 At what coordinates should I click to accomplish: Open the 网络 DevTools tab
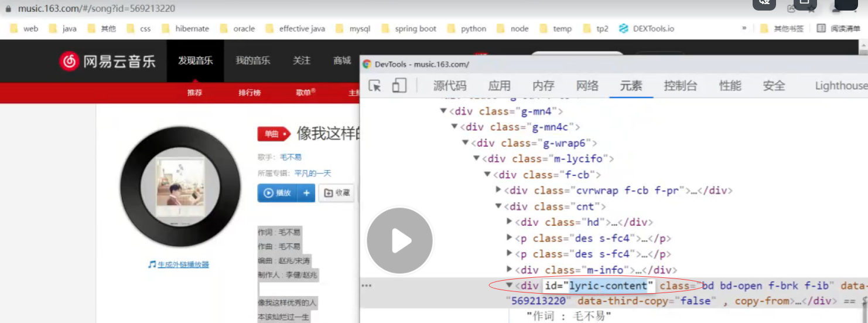587,86
